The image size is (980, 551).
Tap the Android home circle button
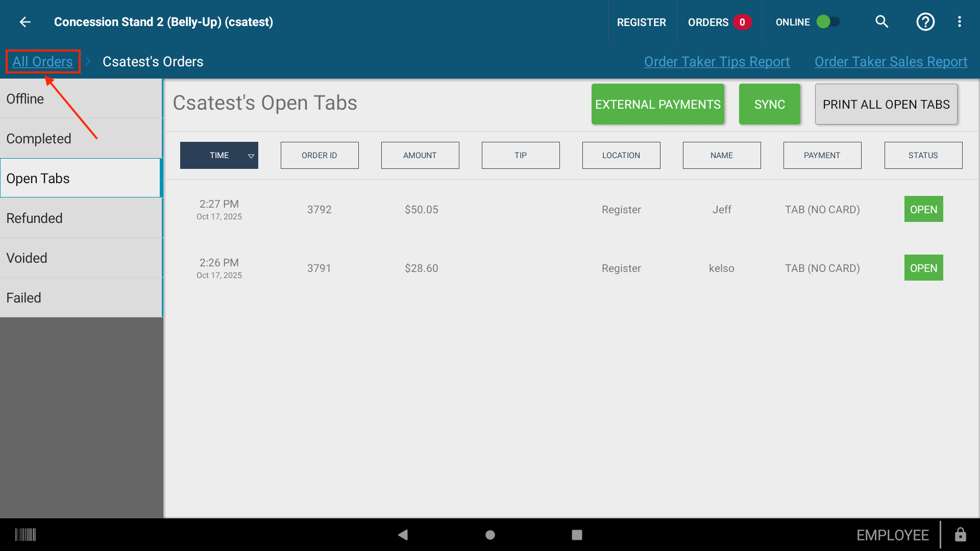coord(490,535)
